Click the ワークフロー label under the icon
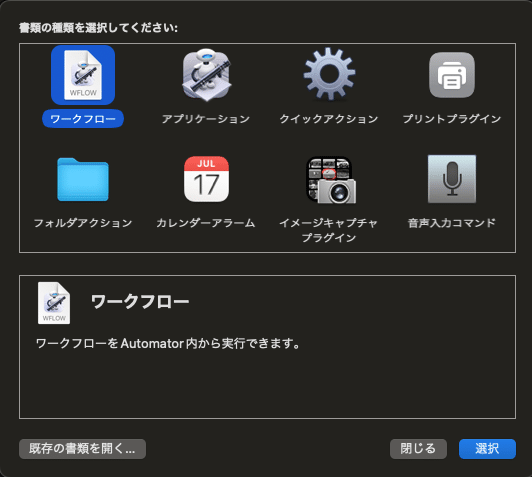This screenshot has width=532, height=477. click(83, 119)
